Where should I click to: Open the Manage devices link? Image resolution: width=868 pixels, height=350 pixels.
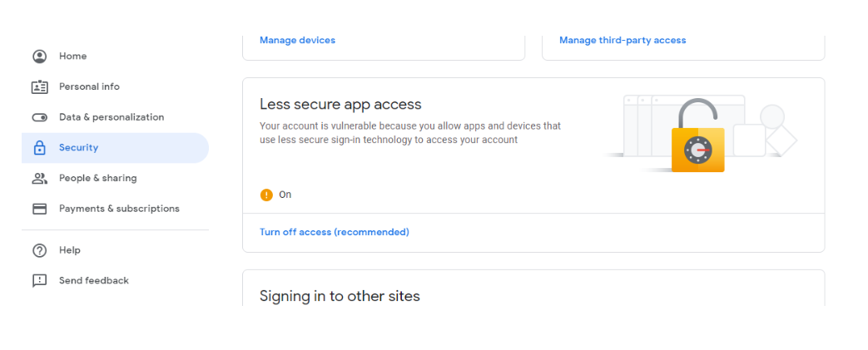[x=297, y=41]
